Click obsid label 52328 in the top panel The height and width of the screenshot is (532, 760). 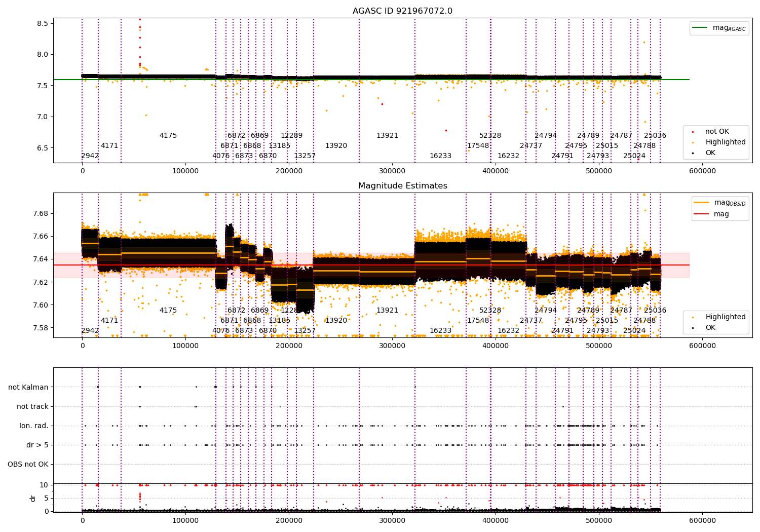(490, 136)
